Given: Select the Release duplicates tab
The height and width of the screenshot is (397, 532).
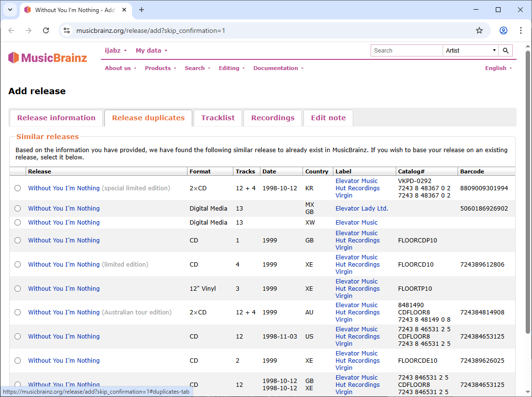Looking at the screenshot, I should 148,118.
